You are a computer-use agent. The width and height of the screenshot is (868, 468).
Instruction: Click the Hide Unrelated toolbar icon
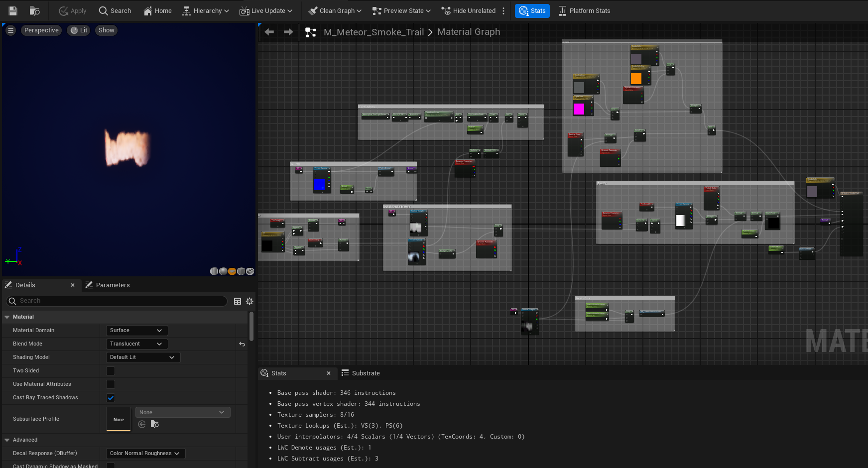pyautogui.click(x=446, y=10)
